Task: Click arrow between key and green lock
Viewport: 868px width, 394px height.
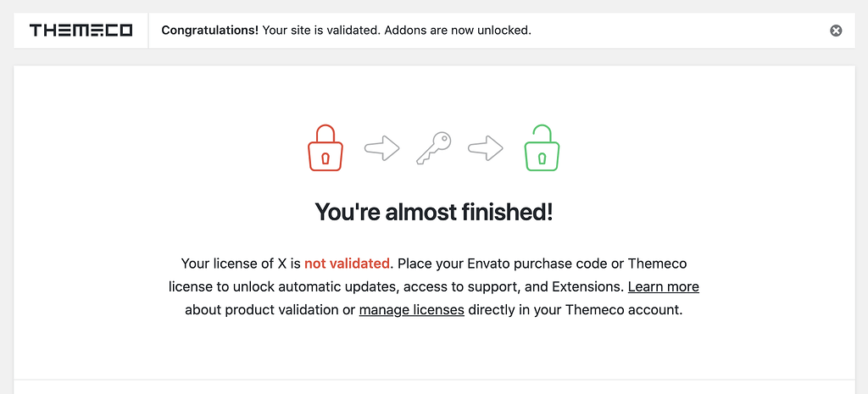Action: click(x=486, y=149)
